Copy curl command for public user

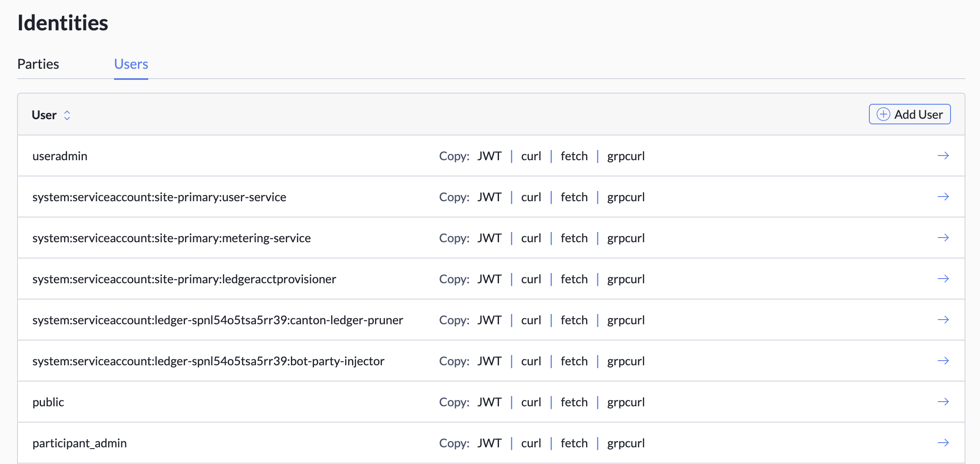(531, 402)
